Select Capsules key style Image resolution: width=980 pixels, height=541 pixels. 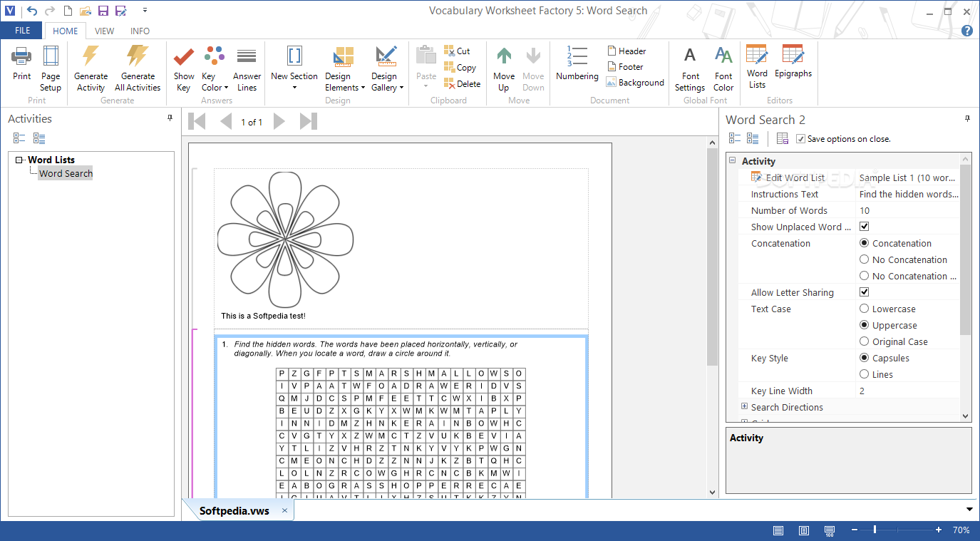point(865,358)
